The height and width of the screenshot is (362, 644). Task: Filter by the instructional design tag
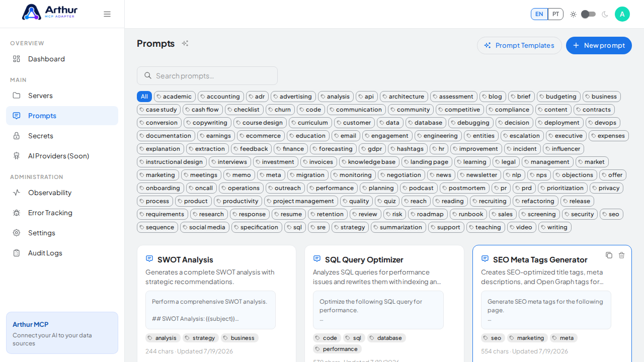pyautogui.click(x=172, y=162)
